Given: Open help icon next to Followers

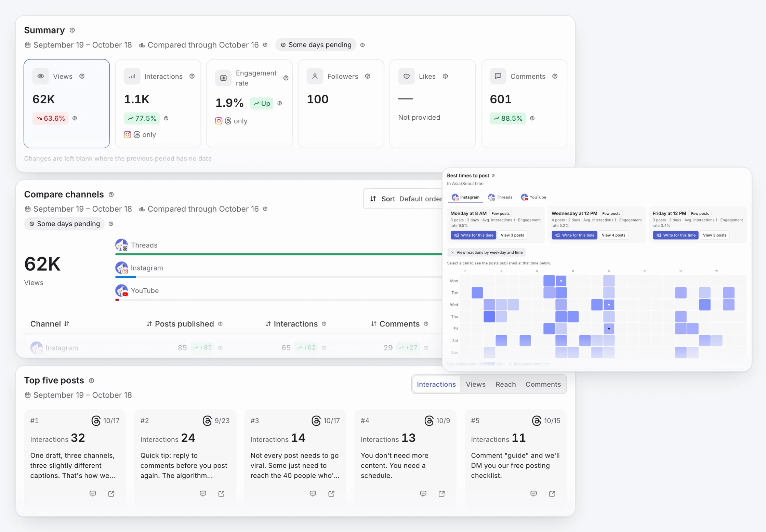Looking at the screenshot, I should pos(368,76).
